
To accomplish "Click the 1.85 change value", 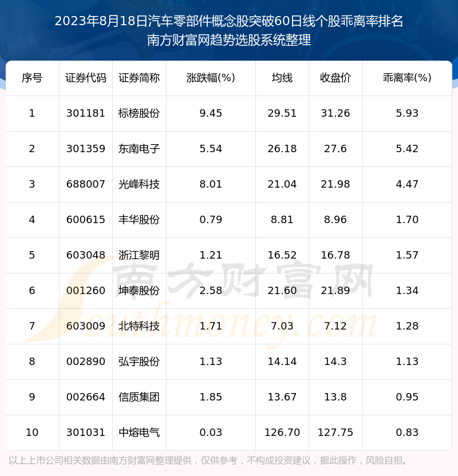I will (211, 397).
